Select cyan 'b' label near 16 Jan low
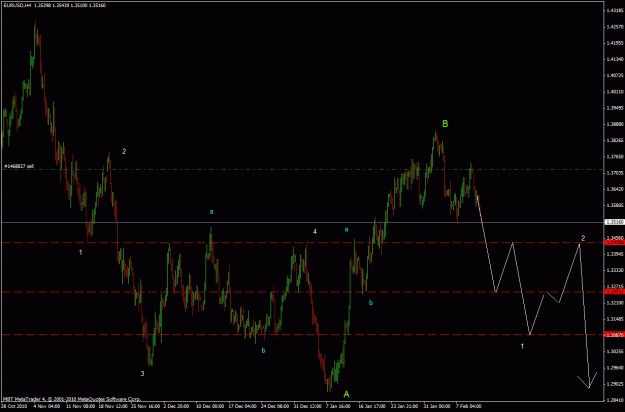The width and height of the screenshot is (625, 412). coord(371,303)
